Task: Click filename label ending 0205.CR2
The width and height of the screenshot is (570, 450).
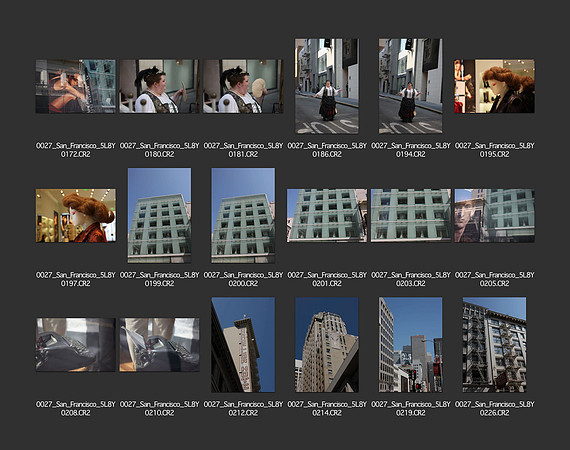Action: coord(494,279)
